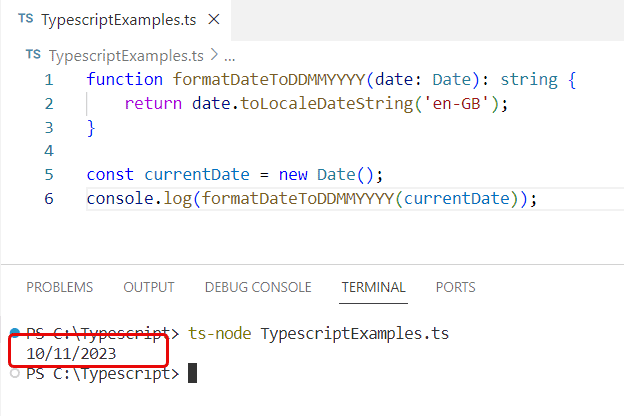This screenshot has width=624, height=416.
Task: Click the 'string' return type on line 1
Action: 529,79
